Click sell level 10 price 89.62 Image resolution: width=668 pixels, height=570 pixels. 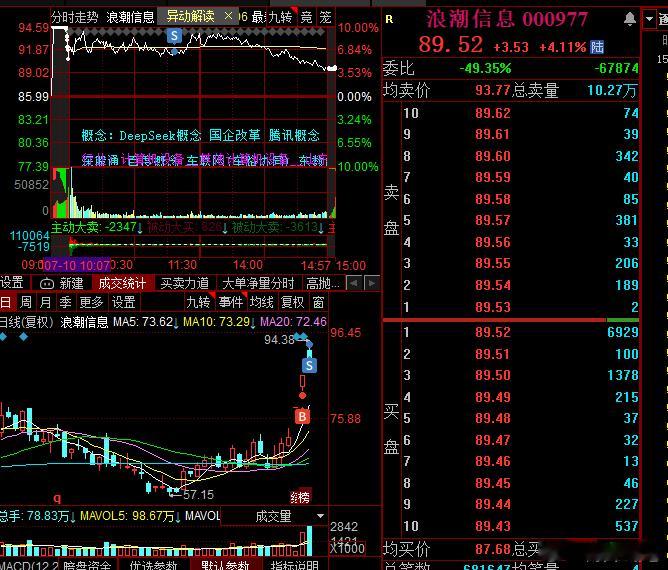tap(493, 113)
